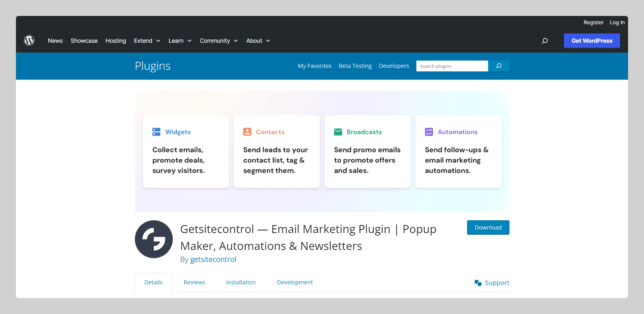Select the Widgets card icon
Screen dimensions: 644x314
pyautogui.click(x=156, y=132)
